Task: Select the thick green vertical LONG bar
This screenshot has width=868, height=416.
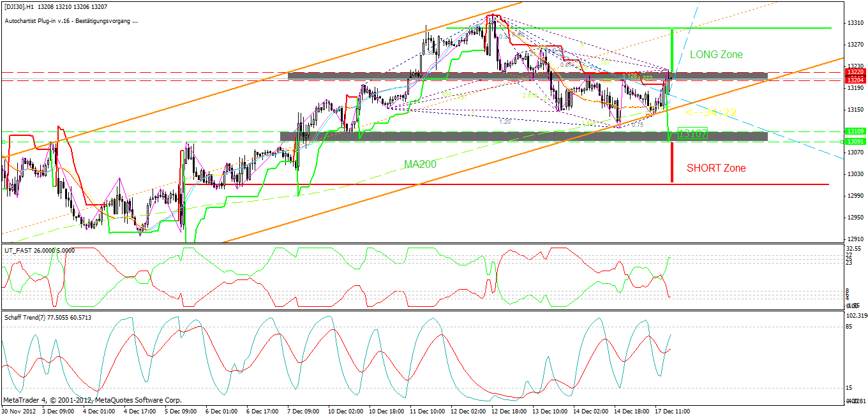Action: 672,50
